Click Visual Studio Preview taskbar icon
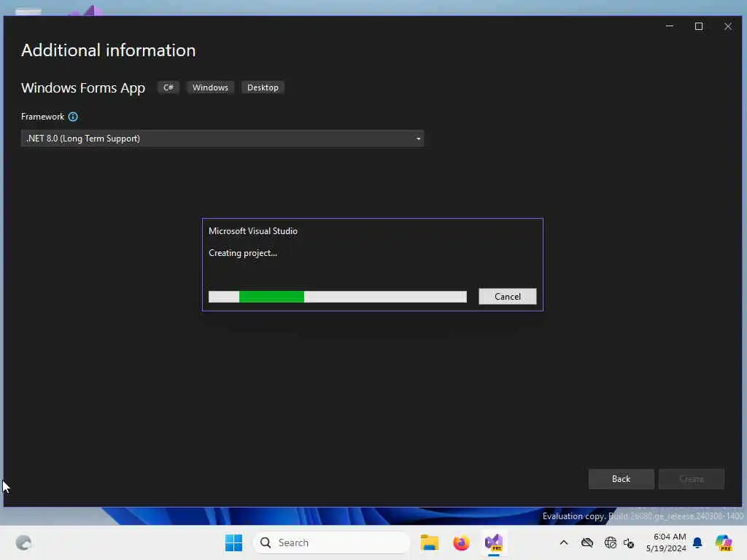This screenshot has height=560, width=747. point(494,542)
